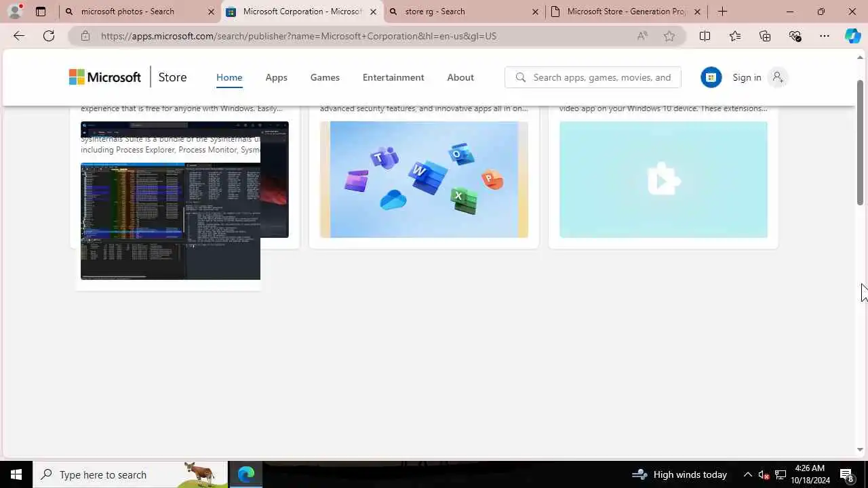This screenshot has height=488, width=868.
Task: Click the page vertical scrollbar thumb
Action: coord(861,142)
